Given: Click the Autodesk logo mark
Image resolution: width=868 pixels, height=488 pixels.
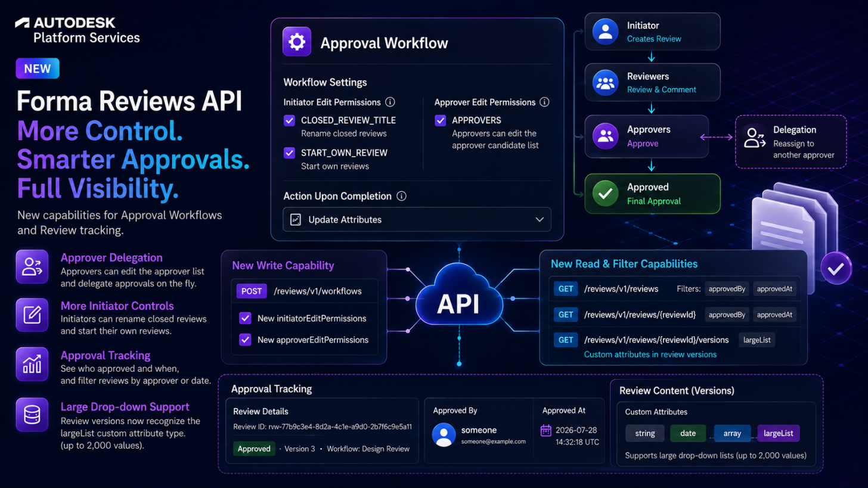Looking at the screenshot, I should click(x=22, y=23).
